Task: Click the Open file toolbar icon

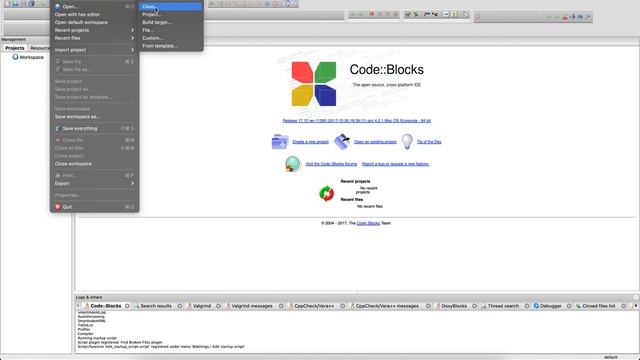Action: 16,4
